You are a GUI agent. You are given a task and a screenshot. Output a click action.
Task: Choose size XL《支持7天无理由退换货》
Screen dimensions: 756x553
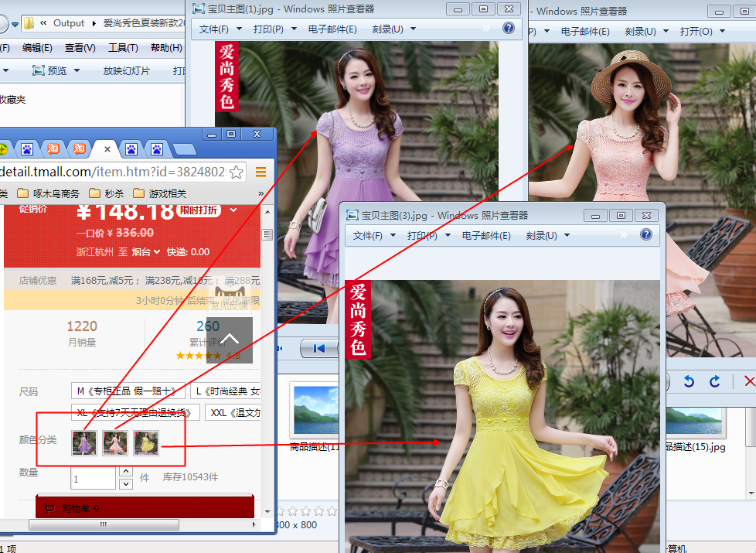135,412
